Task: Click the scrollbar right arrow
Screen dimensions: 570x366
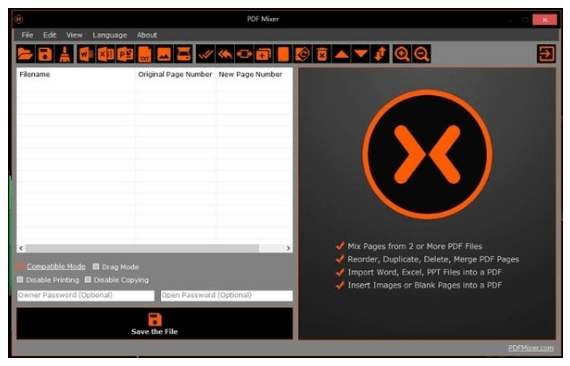Action: pyautogui.click(x=288, y=248)
